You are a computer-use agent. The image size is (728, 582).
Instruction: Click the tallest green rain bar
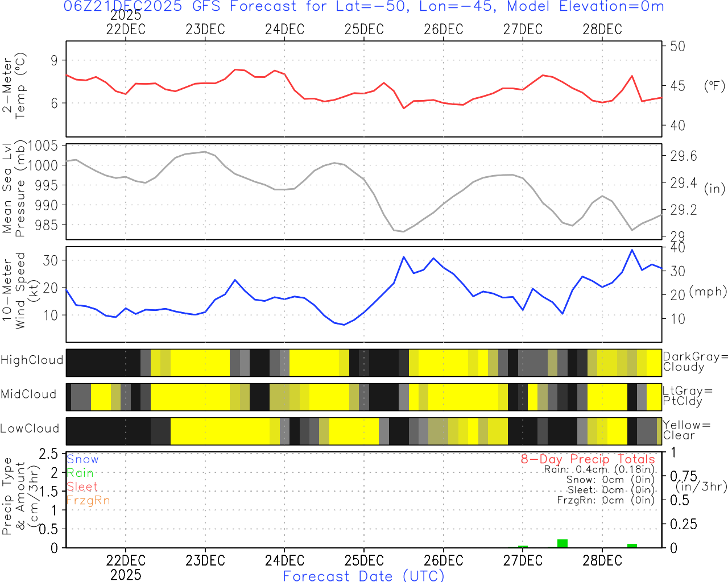coord(562,544)
